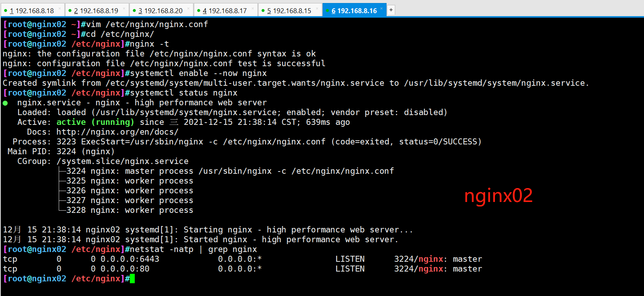
Task: Click the '3228 nginx: worker process' line
Action: pyautogui.click(x=129, y=210)
